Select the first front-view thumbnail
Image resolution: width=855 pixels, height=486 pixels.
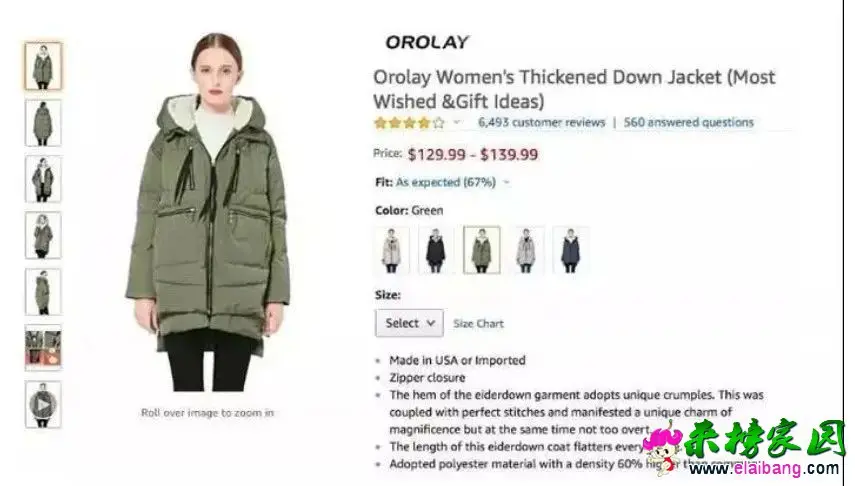pyautogui.click(x=43, y=67)
